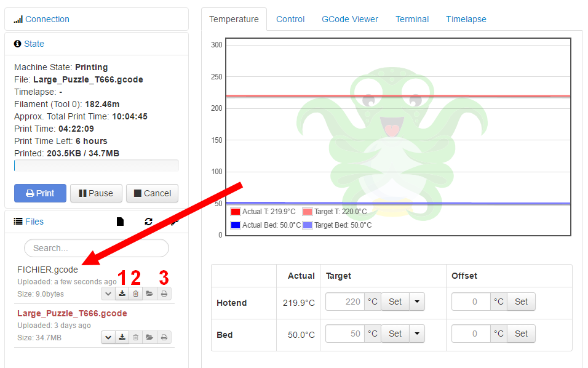Screen dimensions: 588x368
Task: Click the file icon in the Files header
Action: click(x=121, y=222)
